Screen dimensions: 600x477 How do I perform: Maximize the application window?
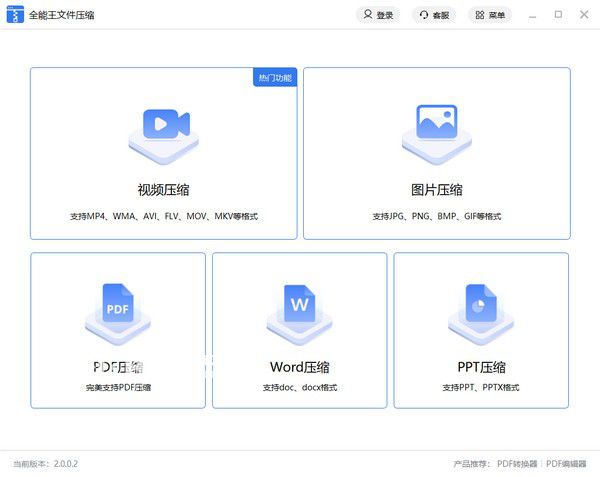click(x=558, y=15)
